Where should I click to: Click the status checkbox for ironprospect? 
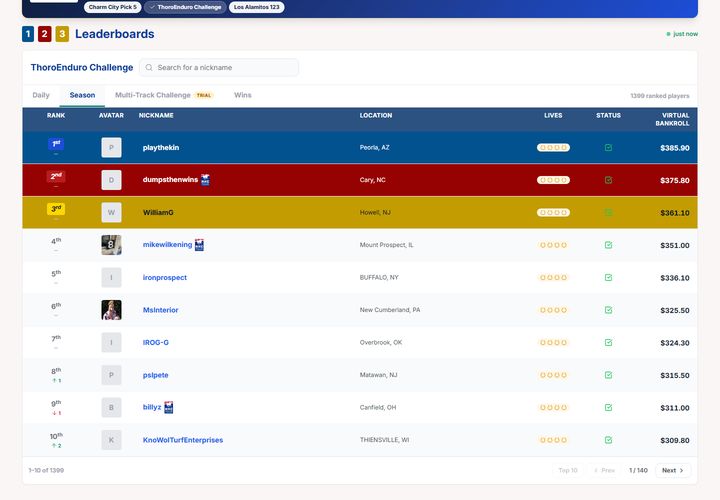point(608,277)
